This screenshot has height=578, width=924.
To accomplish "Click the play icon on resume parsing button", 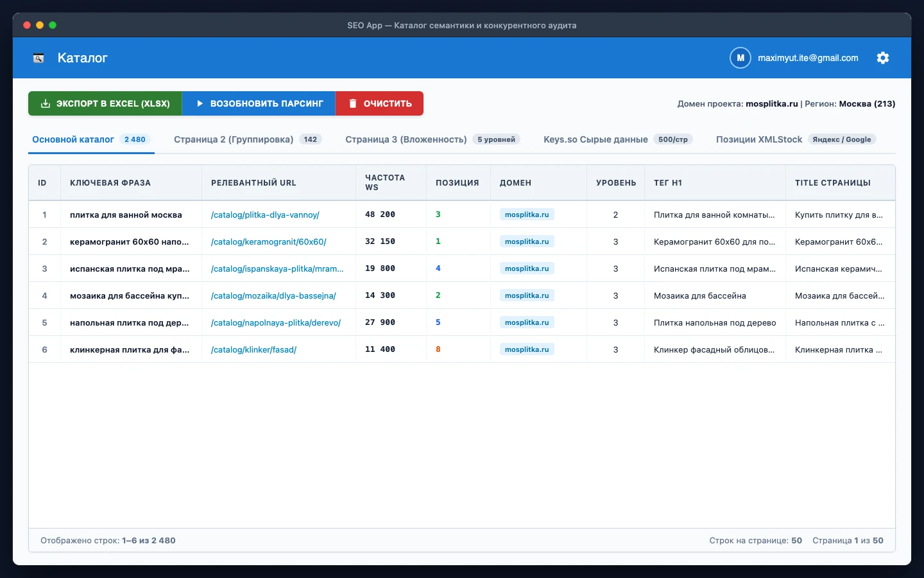I will pyautogui.click(x=200, y=103).
